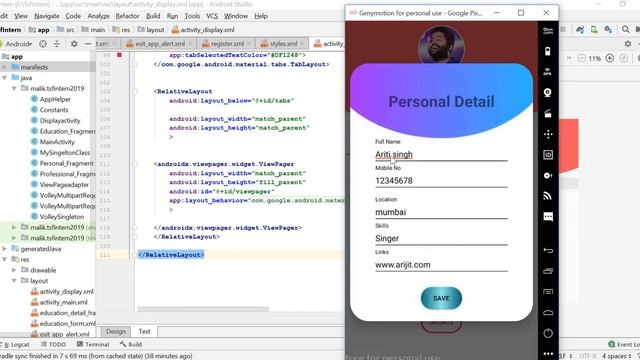
Task: Collapse res folder in project tree
Action: tap(4, 259)
